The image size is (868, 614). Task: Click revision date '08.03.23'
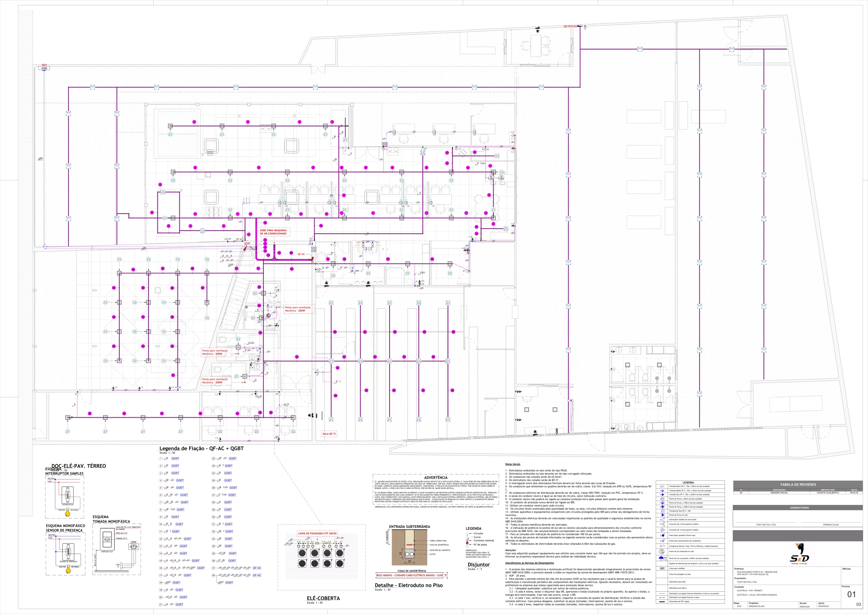click(854, 493)
